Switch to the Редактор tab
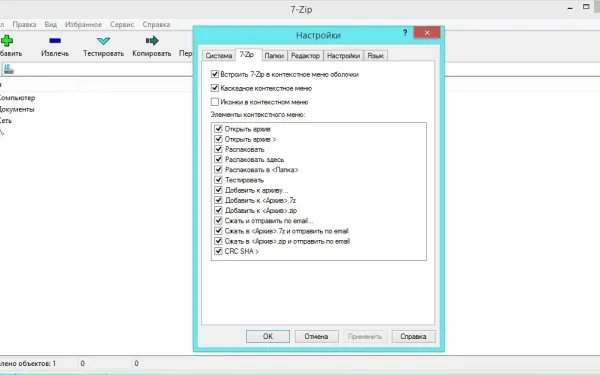Screen dimensions: 600x375 (x=305, y=55)
